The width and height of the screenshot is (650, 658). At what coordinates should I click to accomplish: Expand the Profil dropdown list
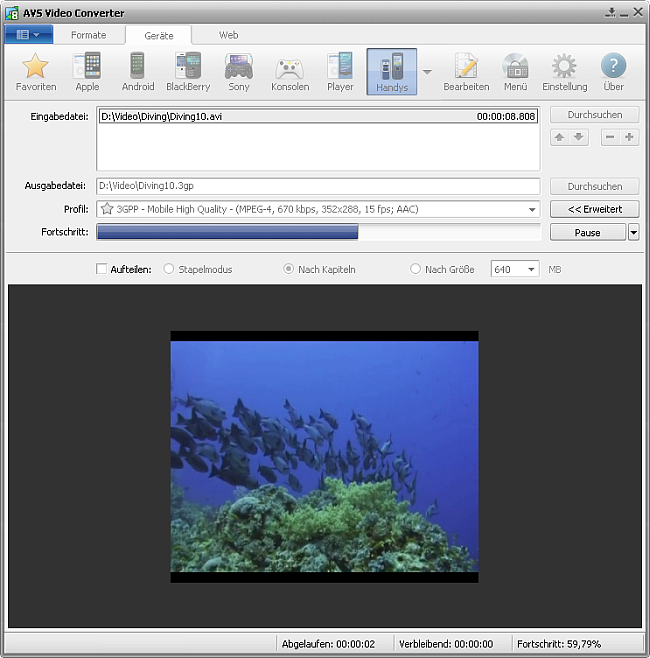(x=532, y=209)
